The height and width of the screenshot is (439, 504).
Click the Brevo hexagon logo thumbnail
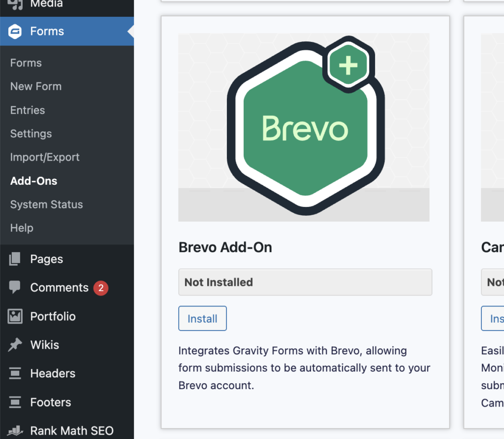click(304, 127)
